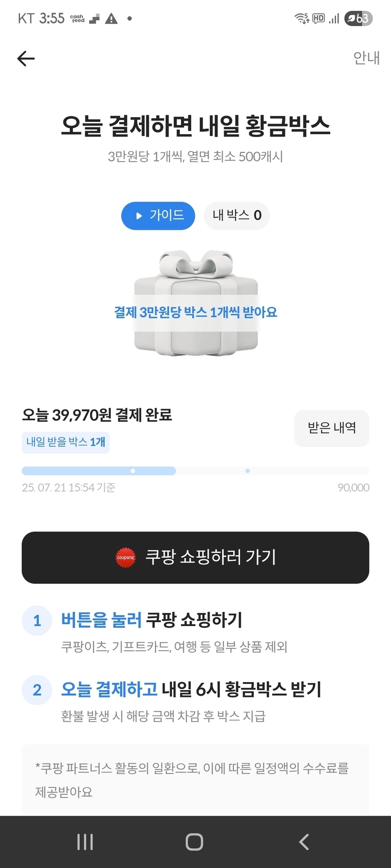
Task: Tap the back arrow icon
Action: pyautogui.click(x=26, y=59)
